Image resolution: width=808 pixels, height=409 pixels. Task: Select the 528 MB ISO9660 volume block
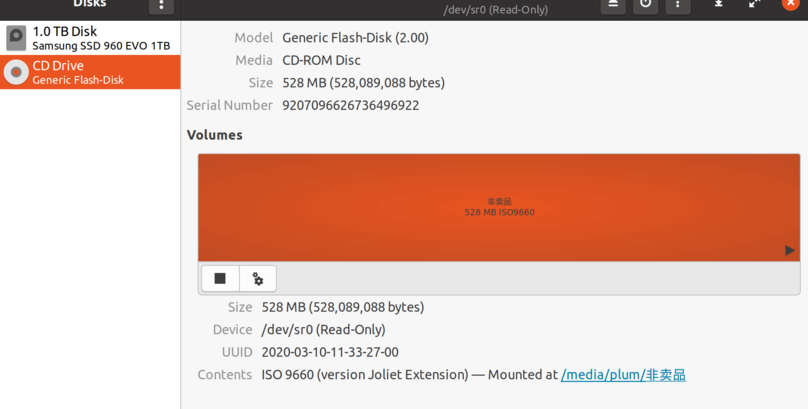(x=498, y=207)
